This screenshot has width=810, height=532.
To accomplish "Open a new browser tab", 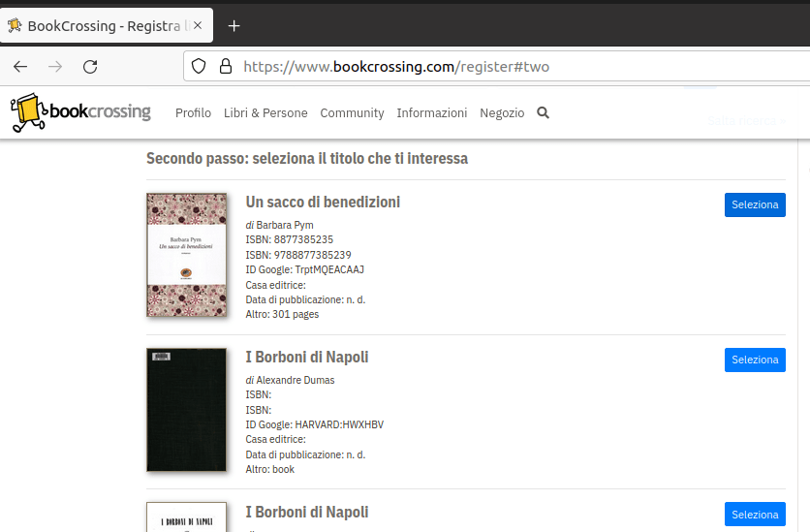I will (x=234, y=25).
